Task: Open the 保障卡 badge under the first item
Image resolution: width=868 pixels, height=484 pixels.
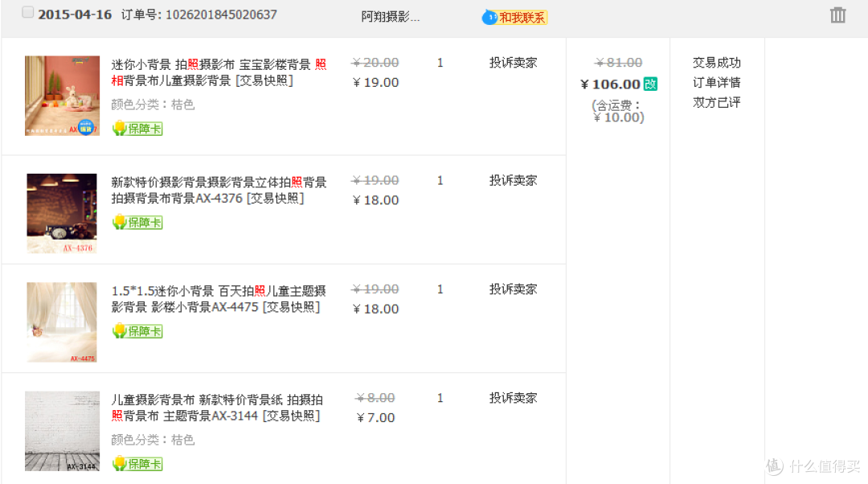Action: click(137, 129)
